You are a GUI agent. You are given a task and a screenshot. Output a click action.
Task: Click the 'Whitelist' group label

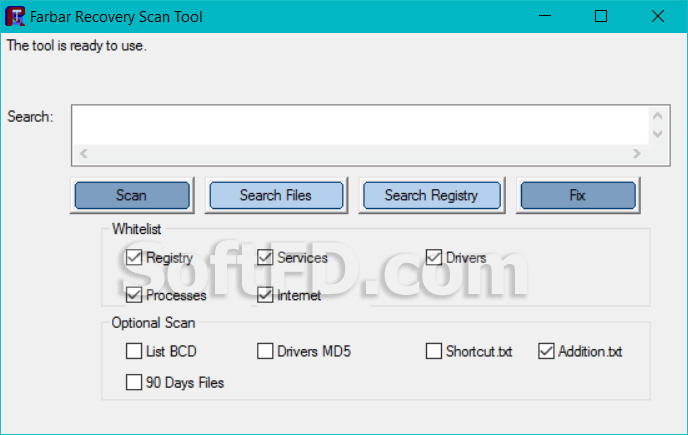click(x=136, y=229)
